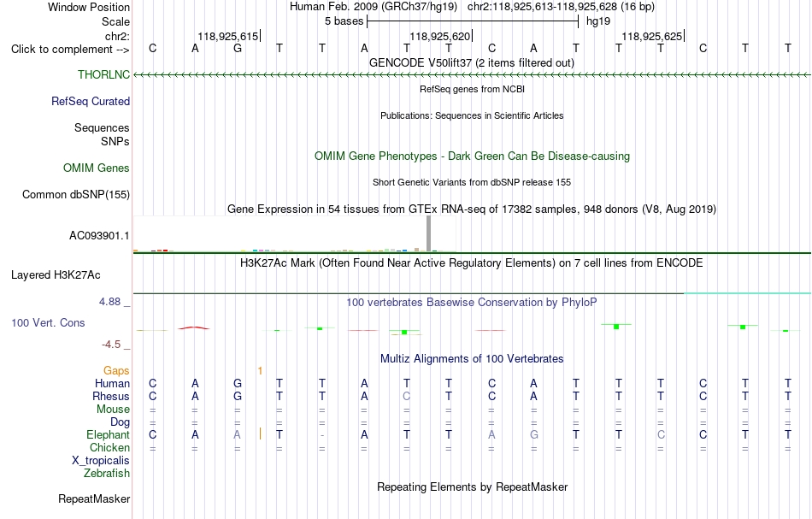The height and width of the screenshot is (519, 812).
Task: Click the X_tropicalis species label
Action: tap(101, 461)
